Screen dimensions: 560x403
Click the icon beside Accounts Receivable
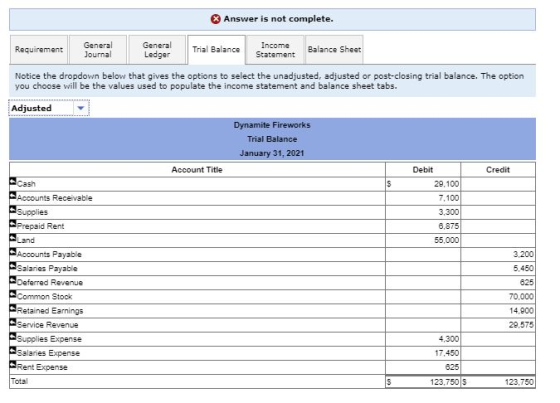[13, 196]
